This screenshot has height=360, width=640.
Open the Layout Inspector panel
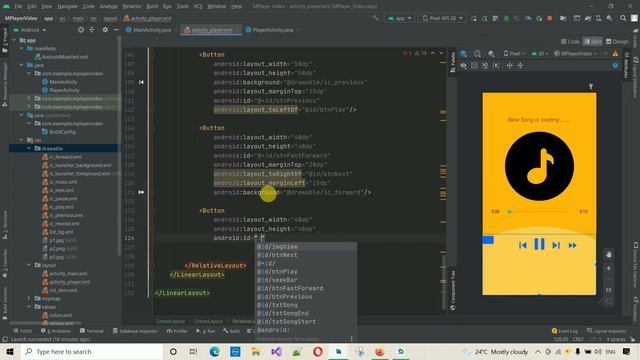tap(607, 331)
